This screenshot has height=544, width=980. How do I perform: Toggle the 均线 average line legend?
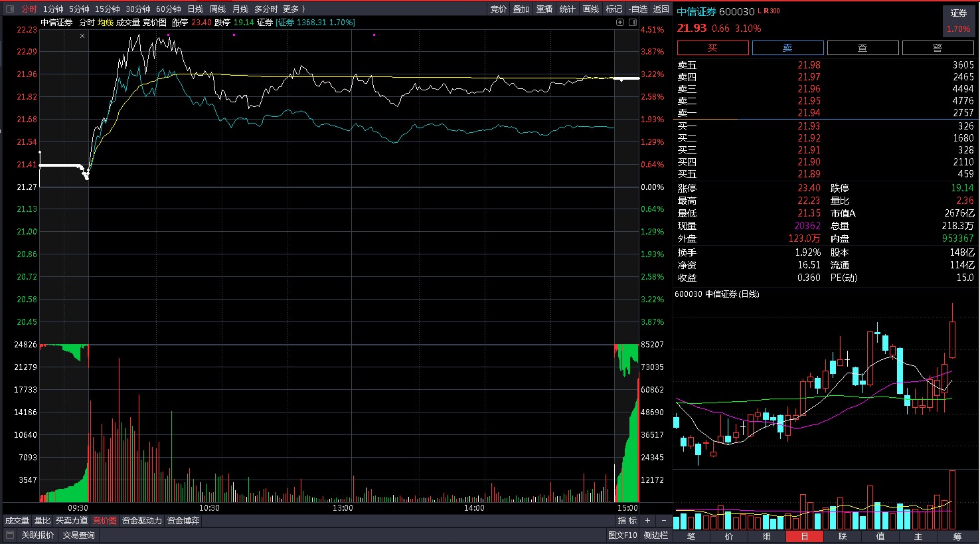(106, 23)
